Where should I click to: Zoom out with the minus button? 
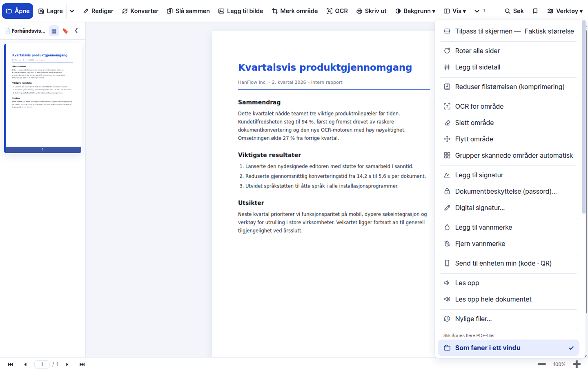542,364
